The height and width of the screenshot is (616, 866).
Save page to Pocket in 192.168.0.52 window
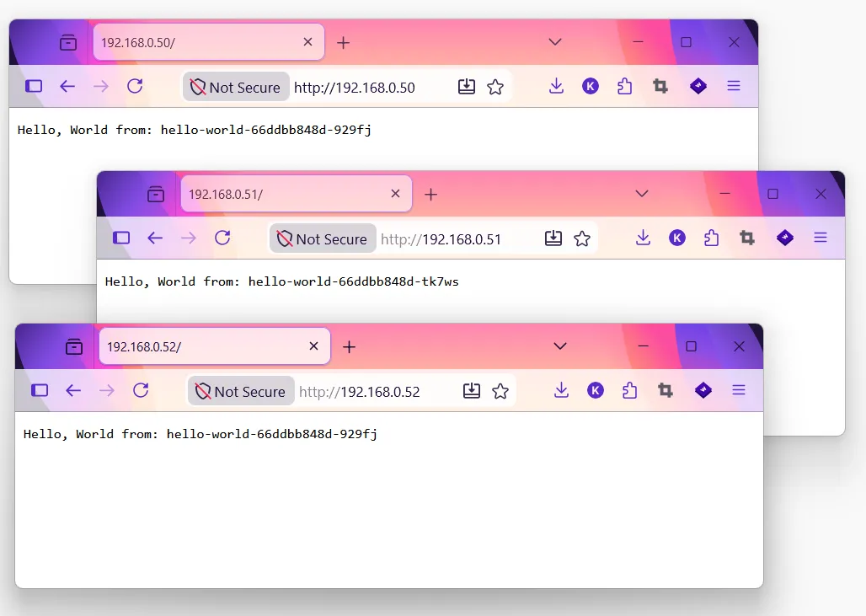pos(472,391)
